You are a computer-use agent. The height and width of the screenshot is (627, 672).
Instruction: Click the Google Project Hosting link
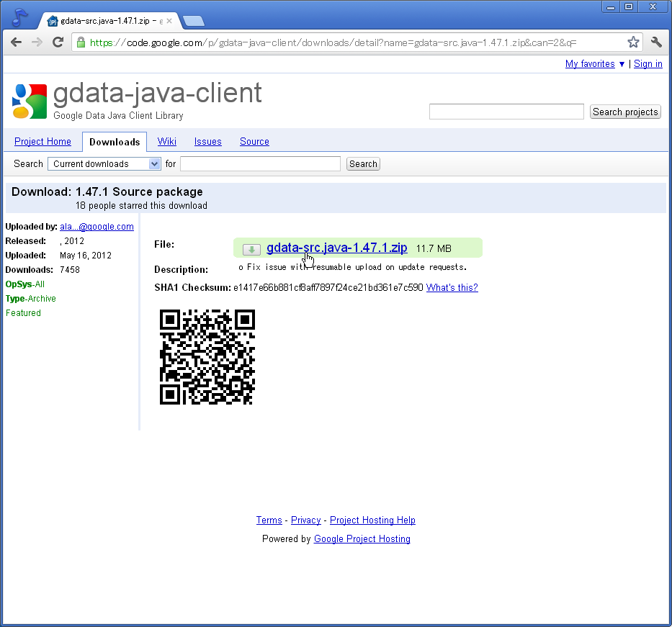click(x=362, y=538)
